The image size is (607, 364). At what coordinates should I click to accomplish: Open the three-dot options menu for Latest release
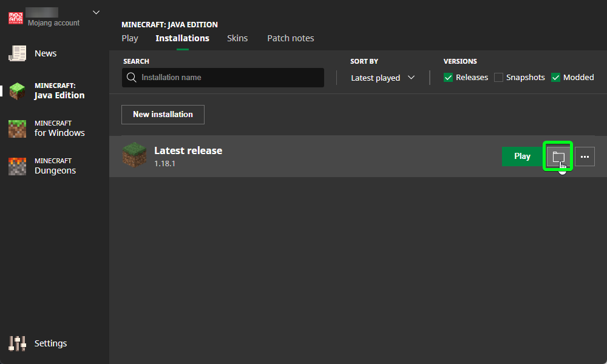pos(585,157)
